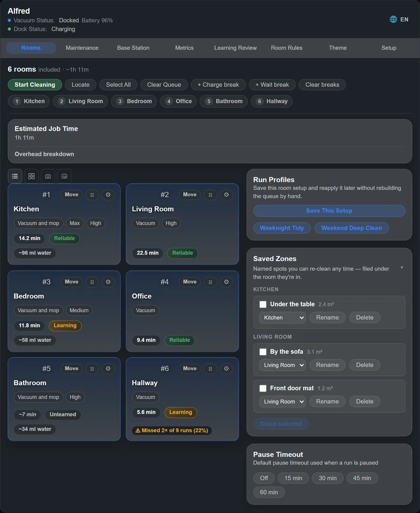Switch to list view icon
420x513 pixels.
[15, 176]
